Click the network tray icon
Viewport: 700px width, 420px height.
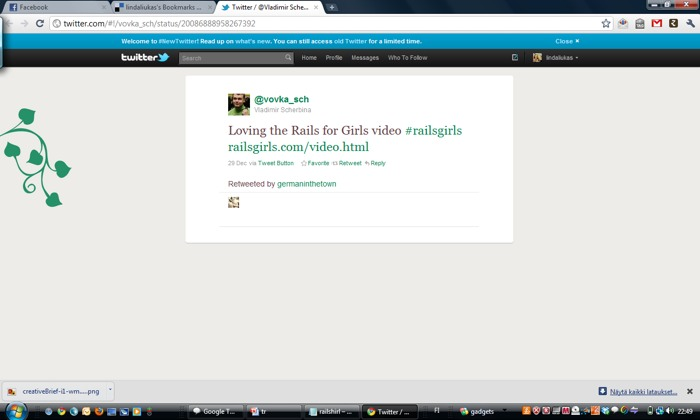(659, 411)
